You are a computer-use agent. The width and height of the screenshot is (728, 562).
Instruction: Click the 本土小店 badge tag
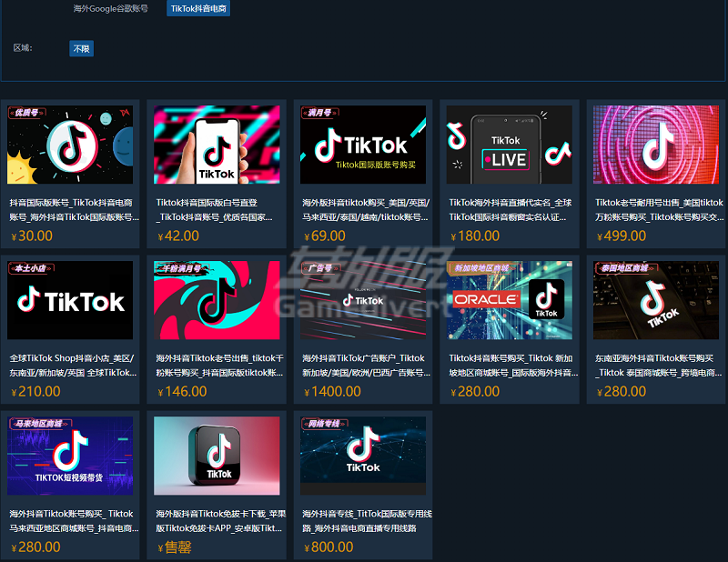pos(31,267)
